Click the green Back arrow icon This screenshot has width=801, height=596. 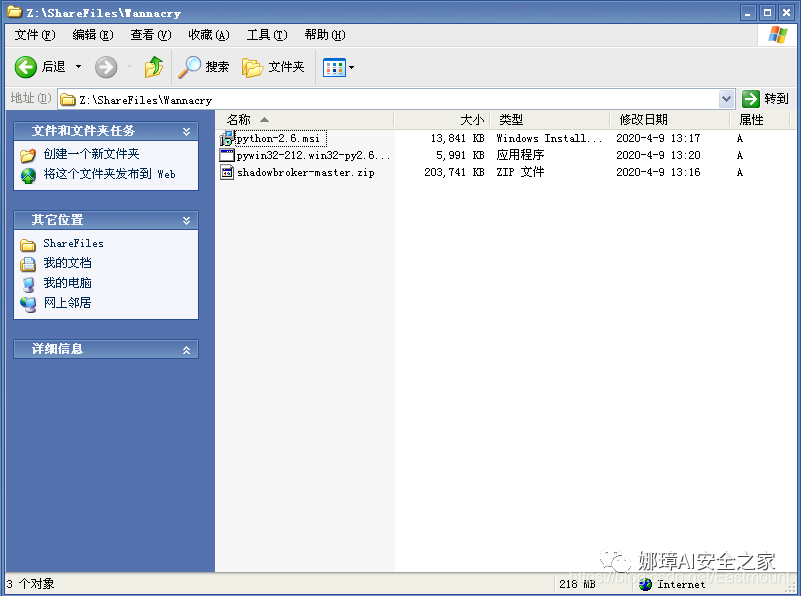(26, 67)
